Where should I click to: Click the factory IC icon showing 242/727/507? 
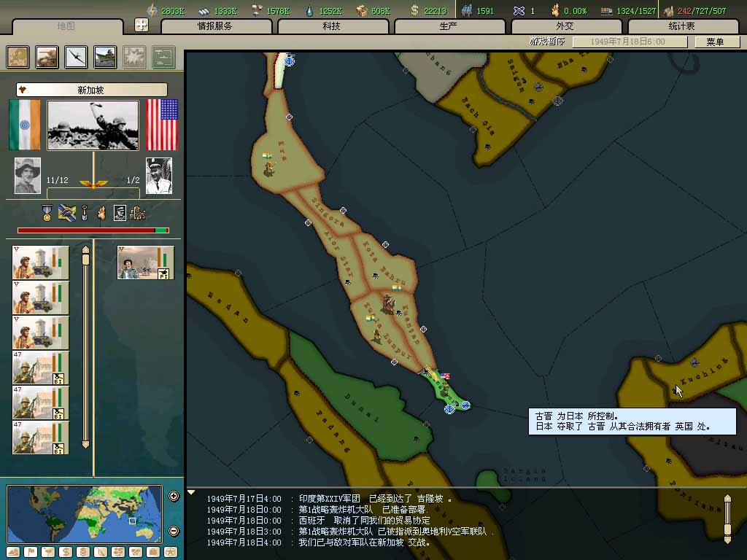click(668, 10)
